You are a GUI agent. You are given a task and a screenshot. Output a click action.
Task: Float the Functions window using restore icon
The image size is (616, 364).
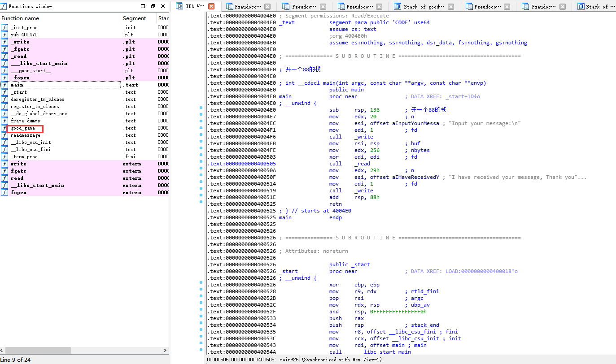pyautogui.click(x=153, y=6)
